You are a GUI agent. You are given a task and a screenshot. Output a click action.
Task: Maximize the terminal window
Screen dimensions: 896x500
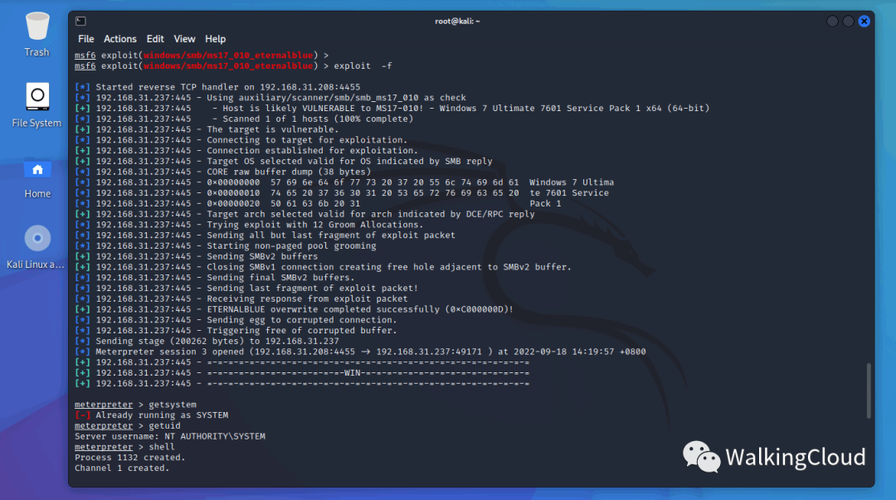[848, 21]
